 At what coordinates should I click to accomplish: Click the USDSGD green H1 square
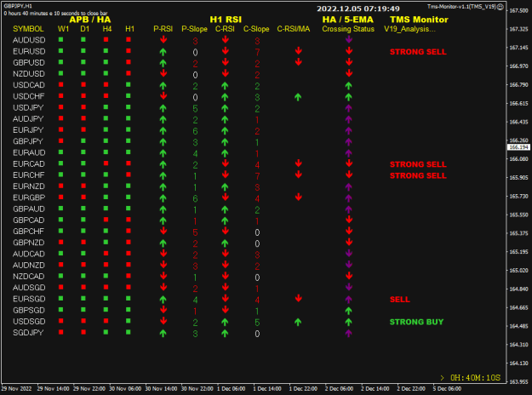(x=129, y=321)
